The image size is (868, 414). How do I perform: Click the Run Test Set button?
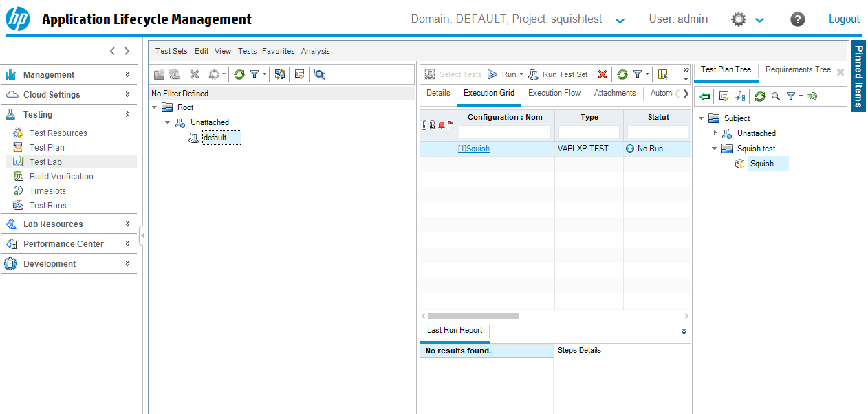pyautogui.click(x=558, y=74)
